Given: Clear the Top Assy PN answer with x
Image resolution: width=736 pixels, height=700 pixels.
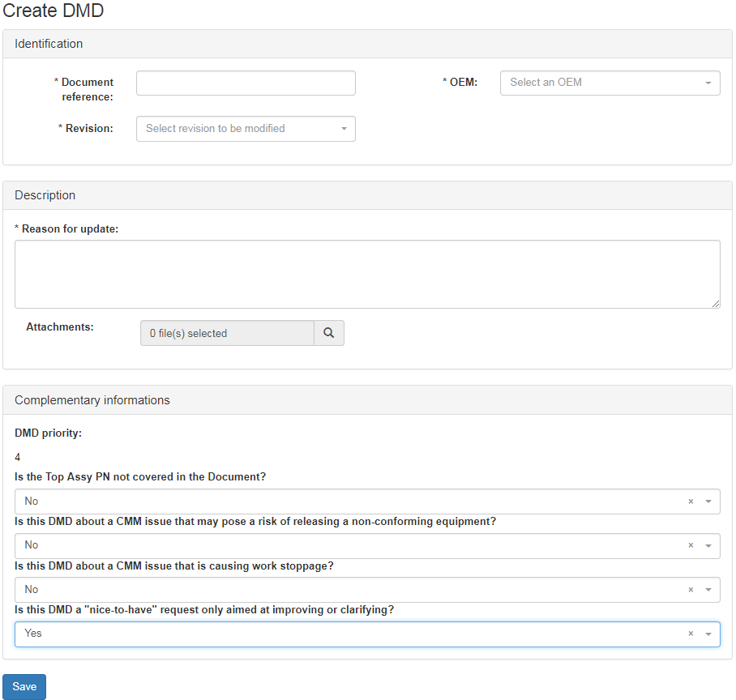Looking at the screenshot, I should coord(691,502).
